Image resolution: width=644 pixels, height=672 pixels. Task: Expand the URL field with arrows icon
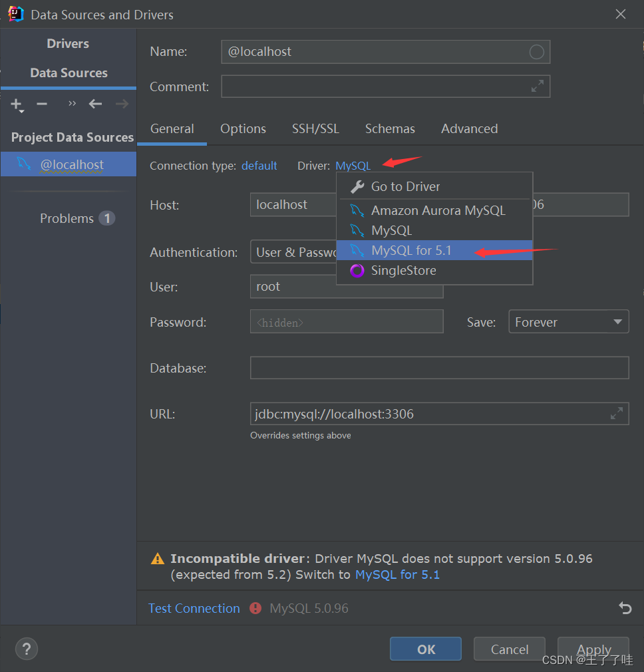tap(616, 414)
